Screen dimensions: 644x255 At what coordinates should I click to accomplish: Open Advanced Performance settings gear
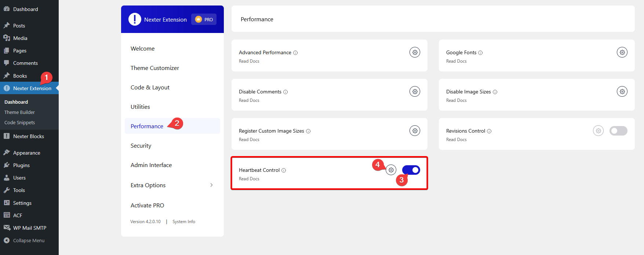(x=415, y=52)
